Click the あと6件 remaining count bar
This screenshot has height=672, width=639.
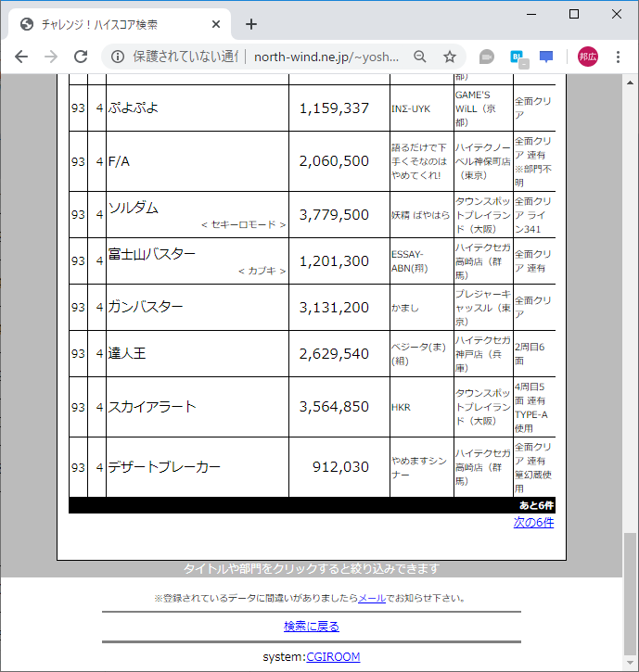tap(312, 505)
